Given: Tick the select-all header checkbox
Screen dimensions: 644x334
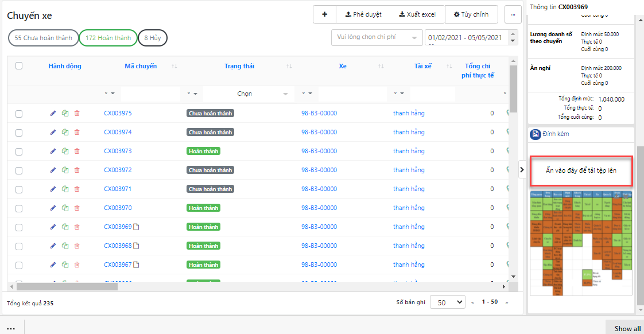Looking at the screenshot, I should tap(19, 66).
